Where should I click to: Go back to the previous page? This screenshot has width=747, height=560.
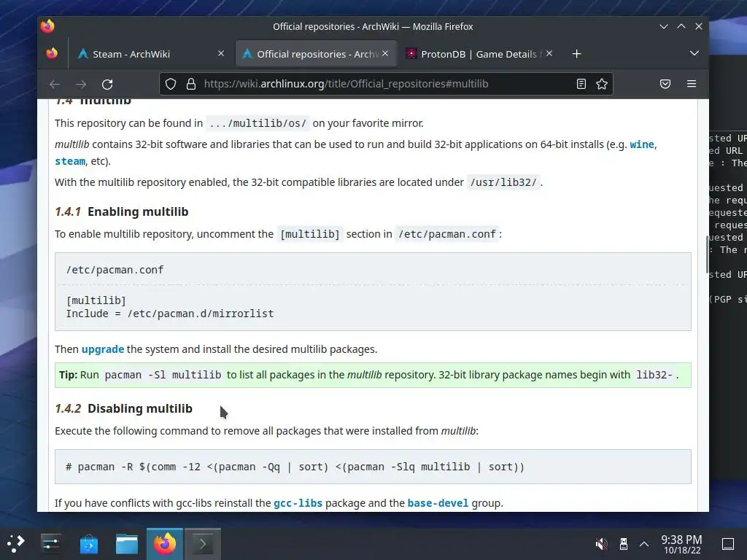point(55,85)
